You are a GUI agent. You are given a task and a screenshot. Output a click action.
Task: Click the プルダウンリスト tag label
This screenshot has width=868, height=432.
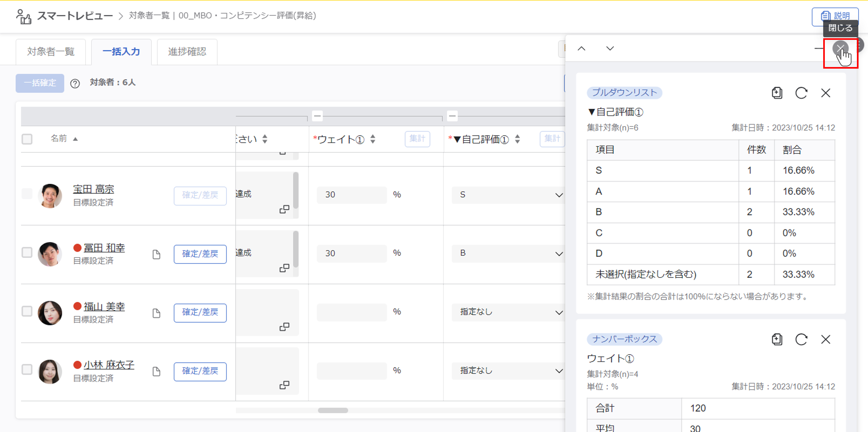pyautogui.click(x=624, y=93)
